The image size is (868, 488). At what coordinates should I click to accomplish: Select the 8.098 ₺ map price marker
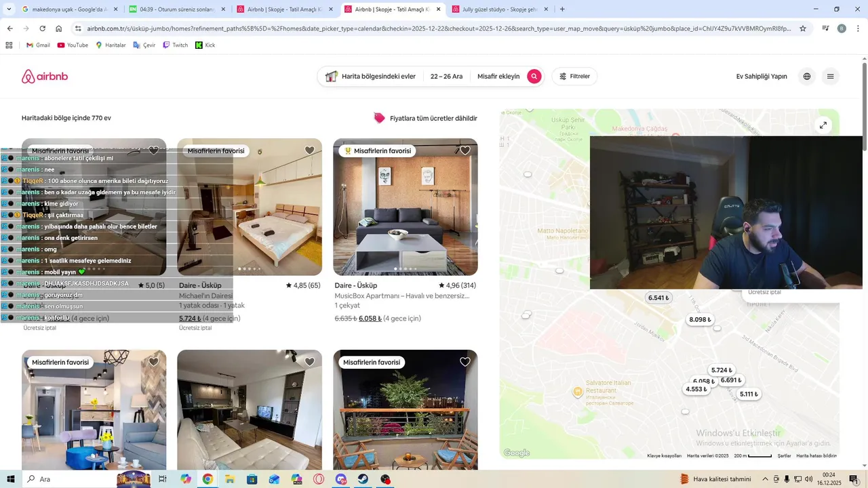700,319
